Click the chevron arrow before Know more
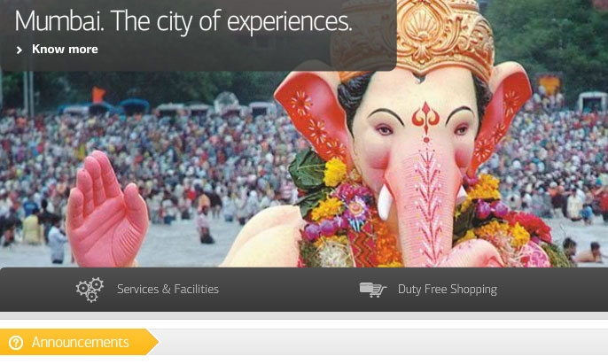The width and height of the screenshot is (608, 364). click(x=19, y=50)
